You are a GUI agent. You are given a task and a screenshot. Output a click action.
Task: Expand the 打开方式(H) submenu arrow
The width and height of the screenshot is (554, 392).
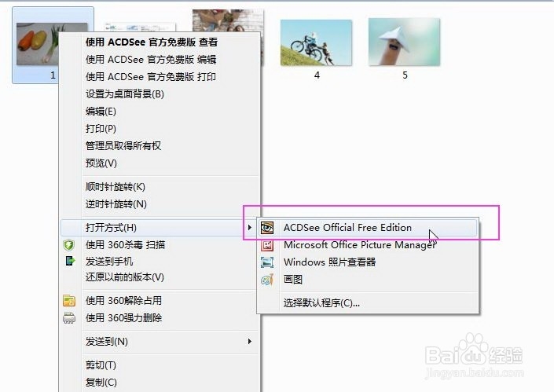pyautogui.click(x=249, y=228)
